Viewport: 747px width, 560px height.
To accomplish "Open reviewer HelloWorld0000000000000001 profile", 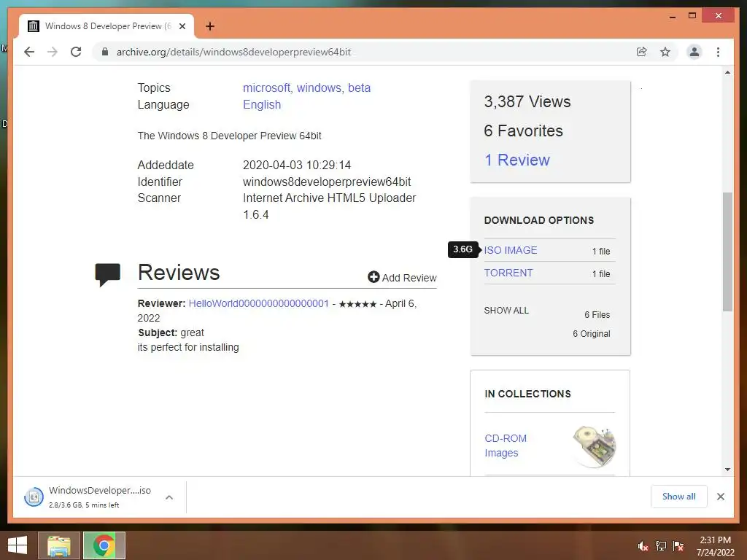I will 259,303.
